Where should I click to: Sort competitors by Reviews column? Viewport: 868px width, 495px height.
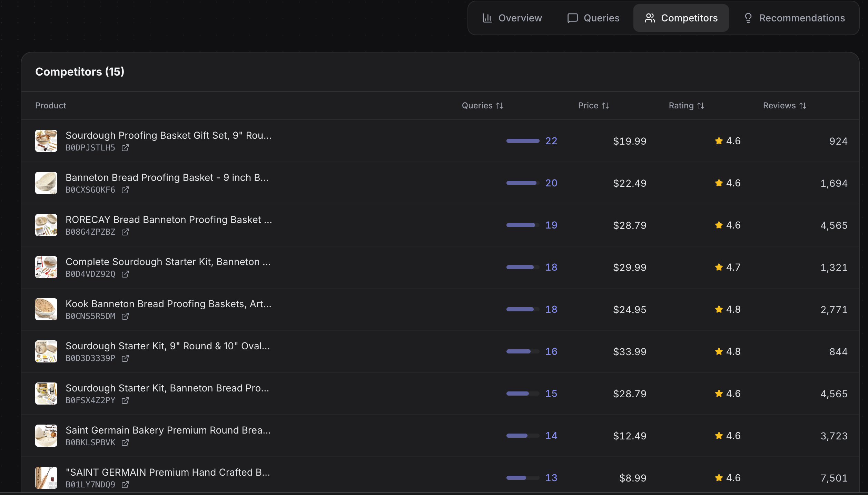pyautogui.click(x=785, y=106)
